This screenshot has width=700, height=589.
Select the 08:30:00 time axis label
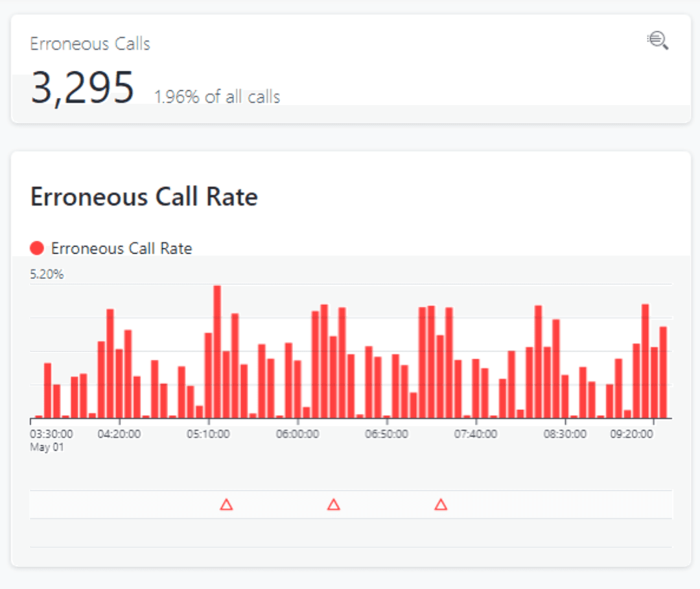565,434
